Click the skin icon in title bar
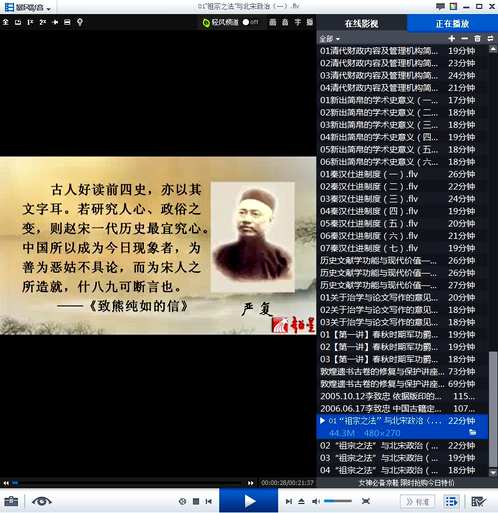The height and width of the screenshot is (513, 498). (453, 6)
